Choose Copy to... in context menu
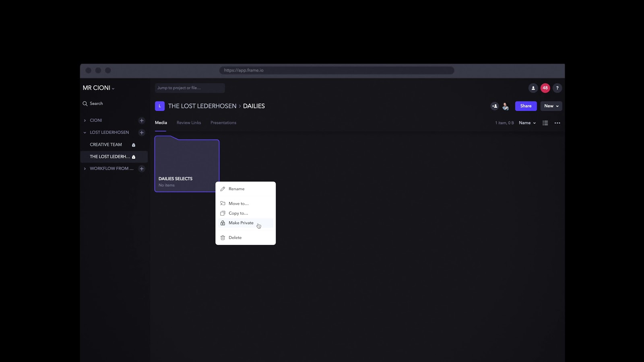Image resolution: width=644 pixels, height=362 pixels. tap(246, 213)
